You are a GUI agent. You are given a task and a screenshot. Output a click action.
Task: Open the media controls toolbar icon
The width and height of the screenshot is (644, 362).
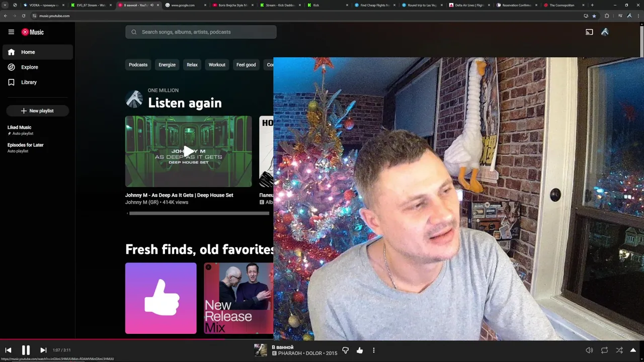click(x=620, y=16)
